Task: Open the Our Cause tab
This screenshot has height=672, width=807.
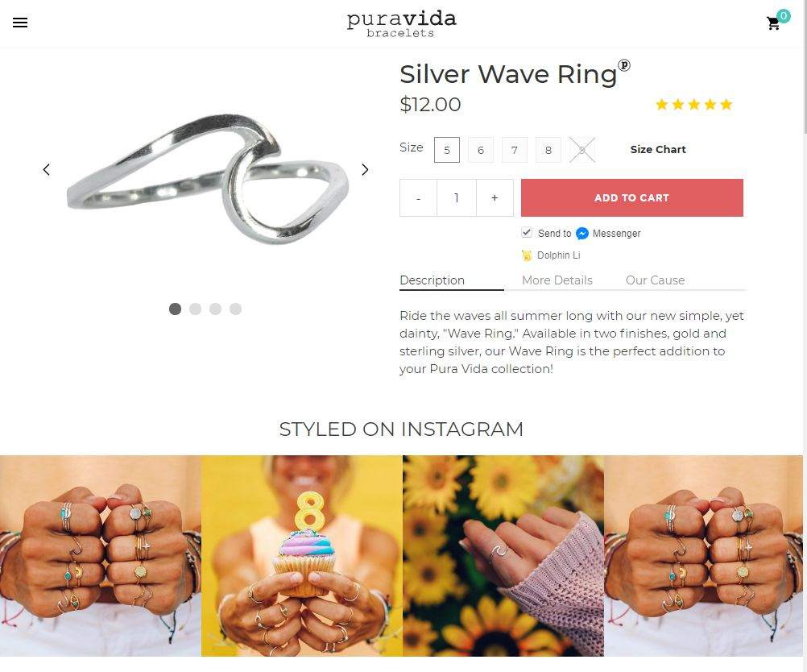Action: coord(655,280)
